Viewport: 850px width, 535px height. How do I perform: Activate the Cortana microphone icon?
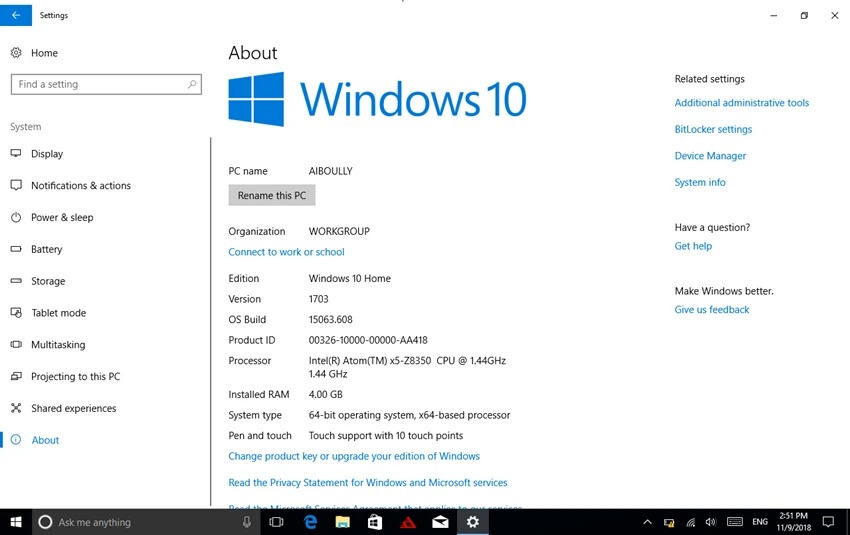(x=247, y=522)
